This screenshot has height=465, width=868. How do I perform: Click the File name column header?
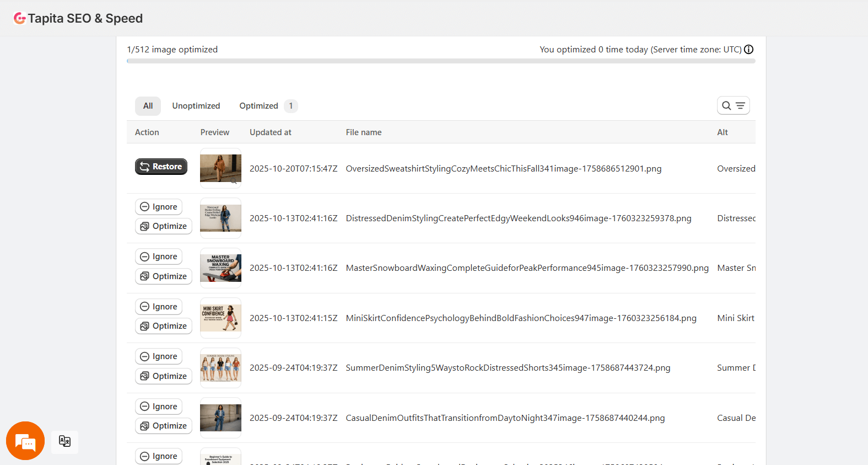364,132
